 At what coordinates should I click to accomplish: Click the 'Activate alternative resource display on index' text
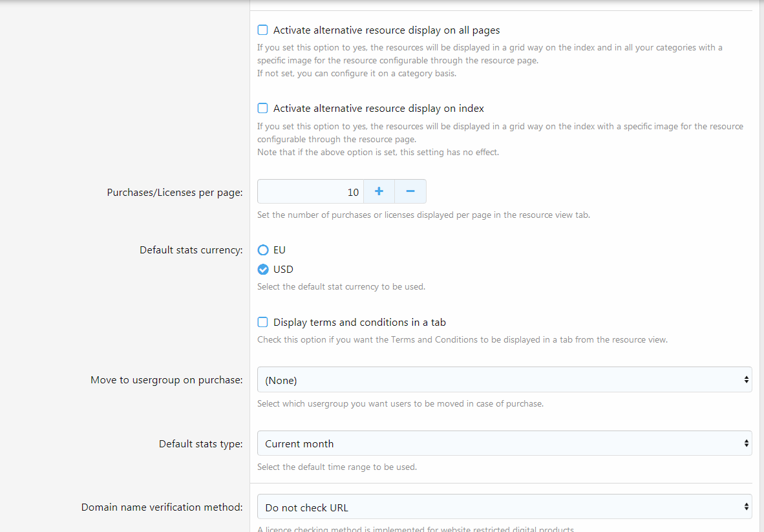[x=378, y=109]
